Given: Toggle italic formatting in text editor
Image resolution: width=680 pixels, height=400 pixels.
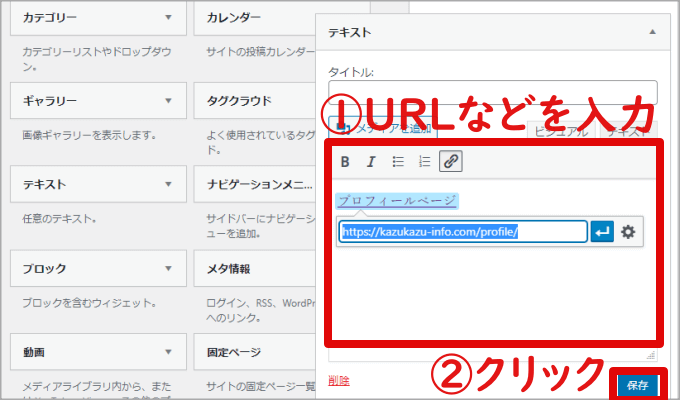Looking at the screenshot, I should pos(371,162).
